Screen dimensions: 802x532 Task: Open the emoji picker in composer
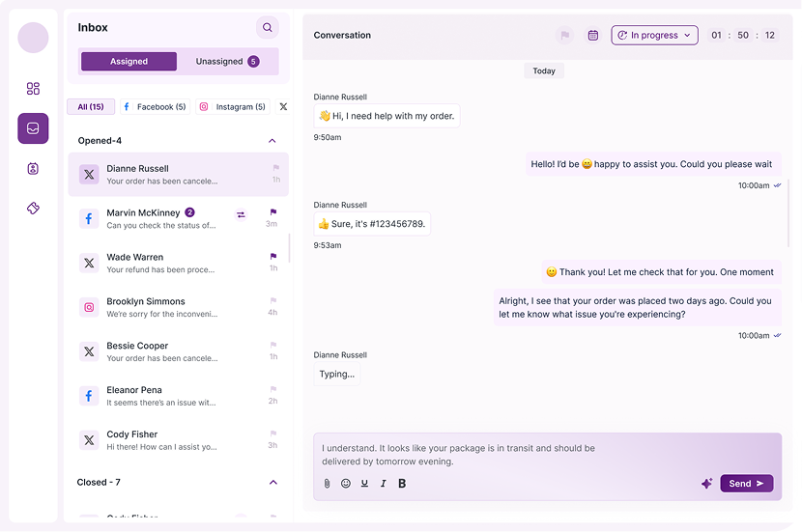click(x=346, y=484)
